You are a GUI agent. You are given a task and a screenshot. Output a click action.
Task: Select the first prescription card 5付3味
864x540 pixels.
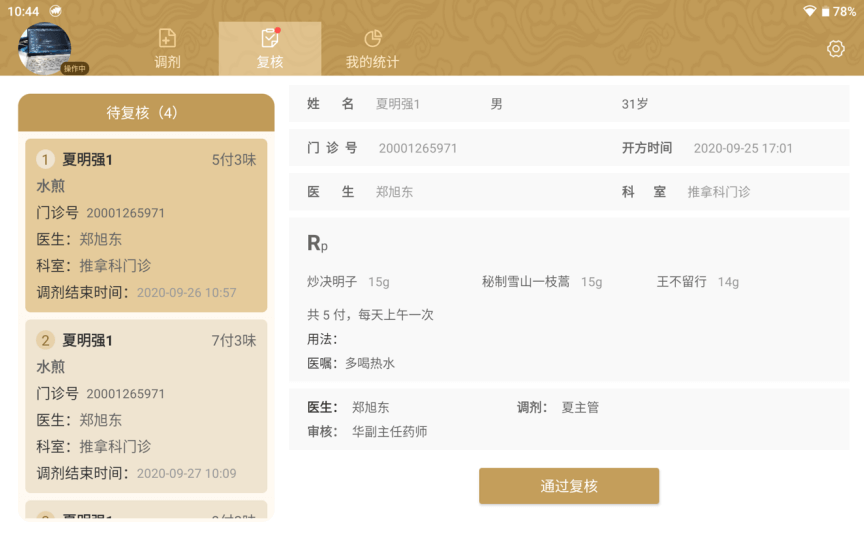pyautogui.click(x=146, y=225)
